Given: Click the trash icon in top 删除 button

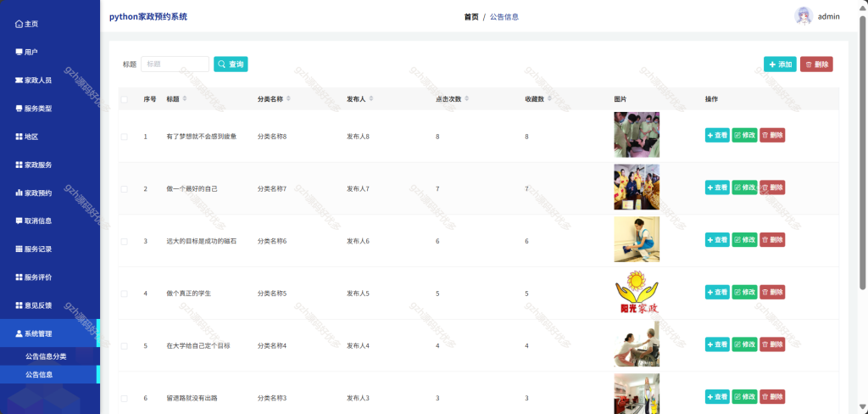Looking at the screenshot, I should coord(808,64).
